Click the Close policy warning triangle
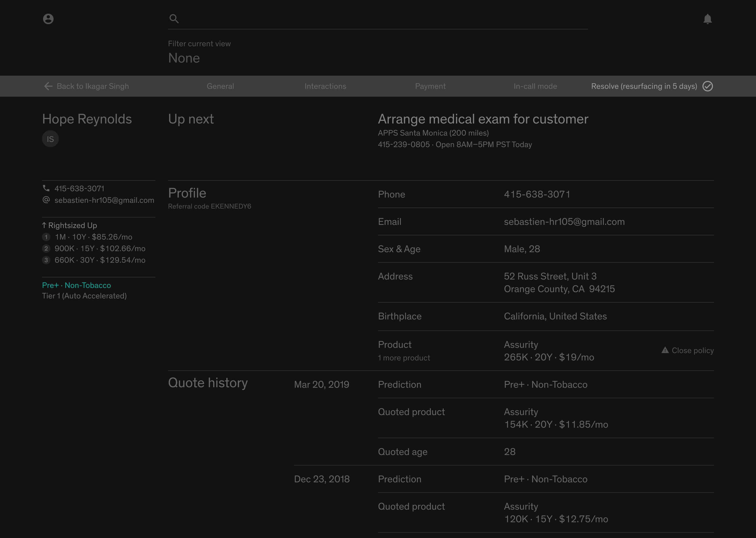 [x=665, y=350]
